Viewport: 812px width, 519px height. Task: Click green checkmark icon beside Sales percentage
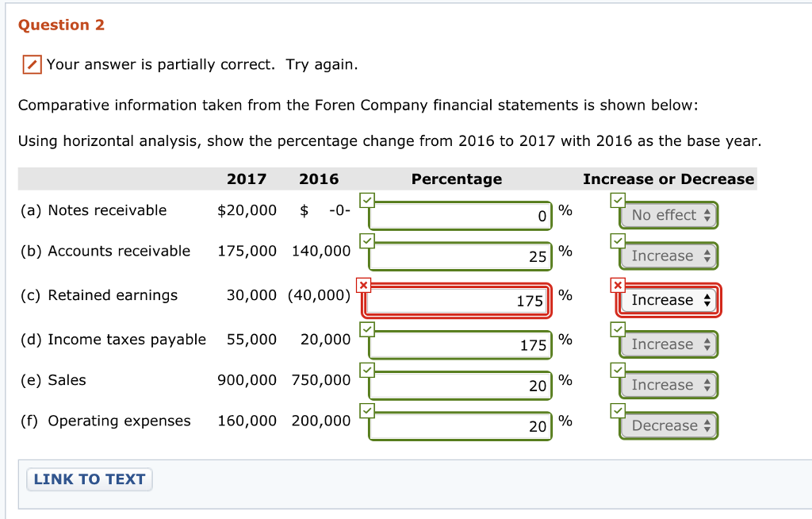pos(367,370)
